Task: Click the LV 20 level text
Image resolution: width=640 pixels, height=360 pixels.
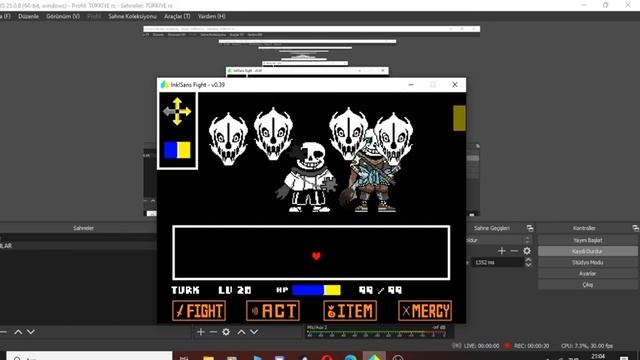Action: coord(235,290)
